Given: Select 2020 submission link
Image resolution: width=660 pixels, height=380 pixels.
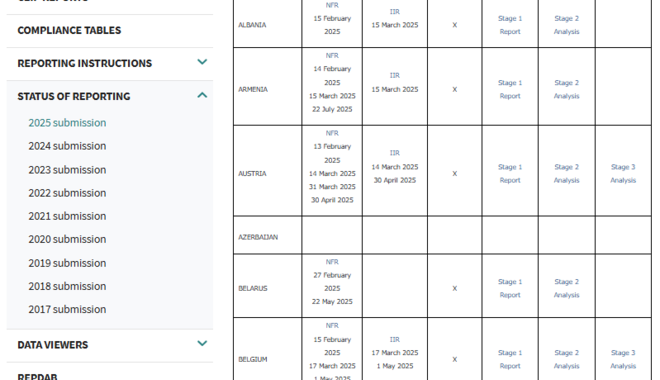Looking at the screenshot, I should tap(67, 239).
